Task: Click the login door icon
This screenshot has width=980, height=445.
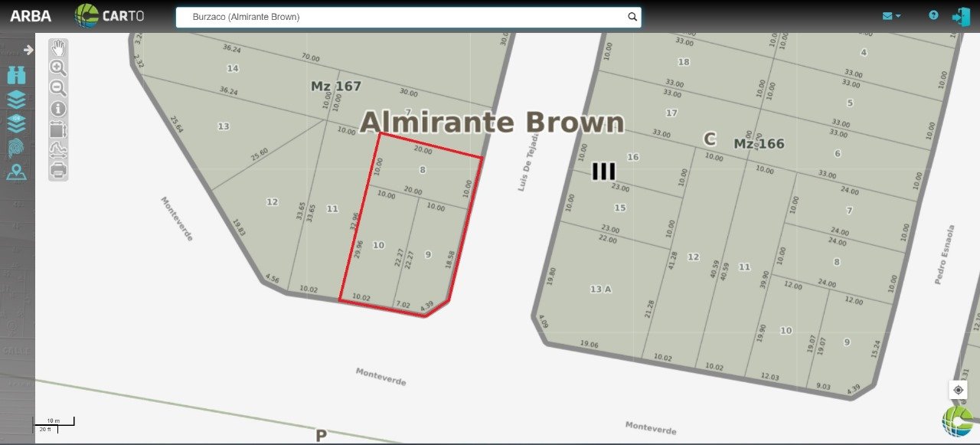Action: point(960,16)
